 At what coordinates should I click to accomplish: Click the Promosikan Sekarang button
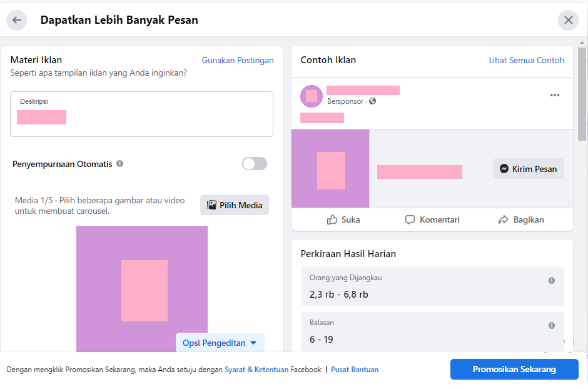point(514,369)
